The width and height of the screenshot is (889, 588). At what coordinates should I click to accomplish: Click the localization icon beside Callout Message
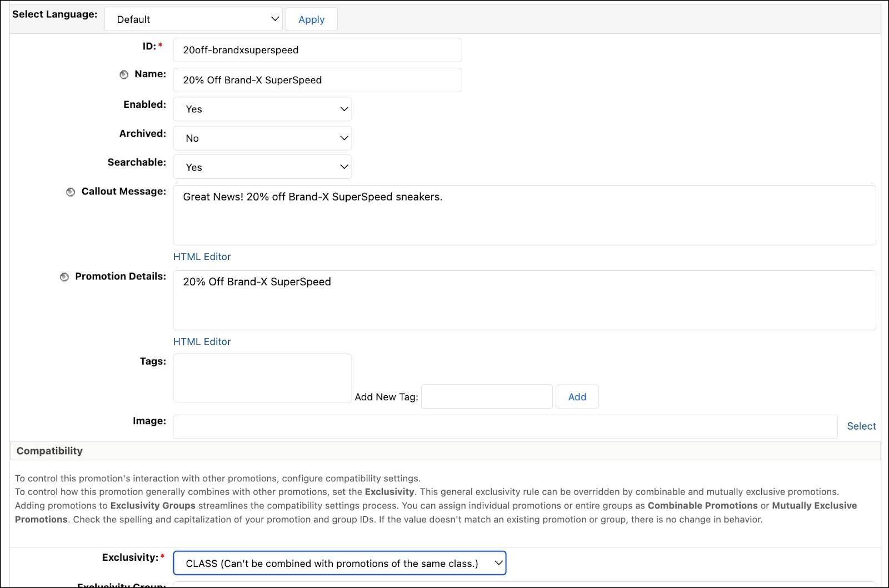pyautogui.click(x=71, y=192)
